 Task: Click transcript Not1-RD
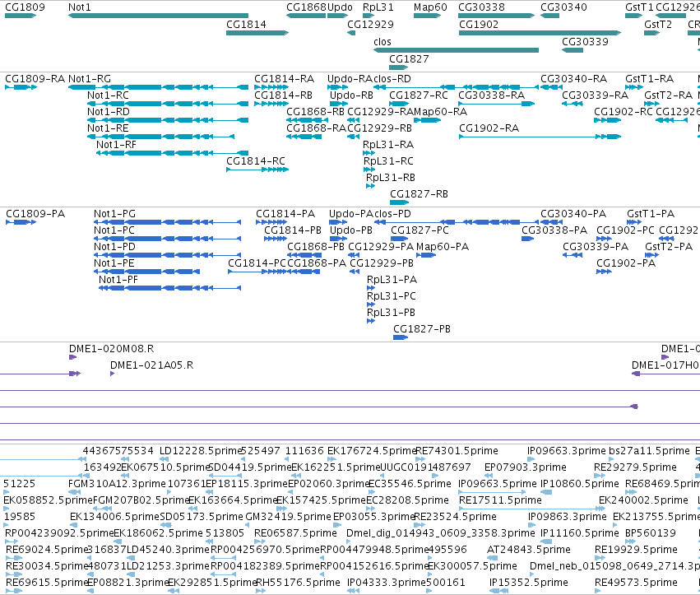pyautogui.click(x=168, y=120)
